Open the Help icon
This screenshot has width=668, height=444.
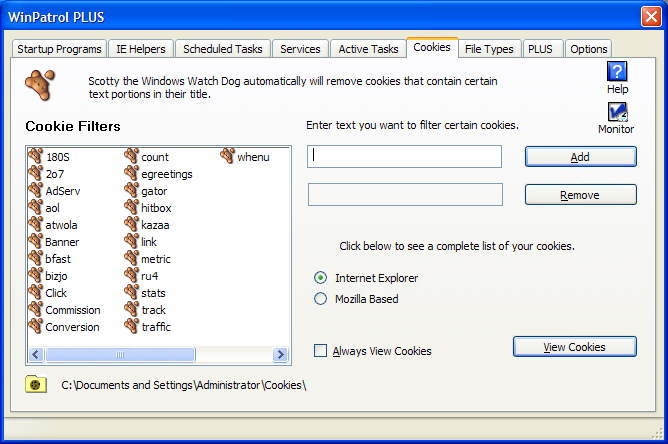coord(617,71)
